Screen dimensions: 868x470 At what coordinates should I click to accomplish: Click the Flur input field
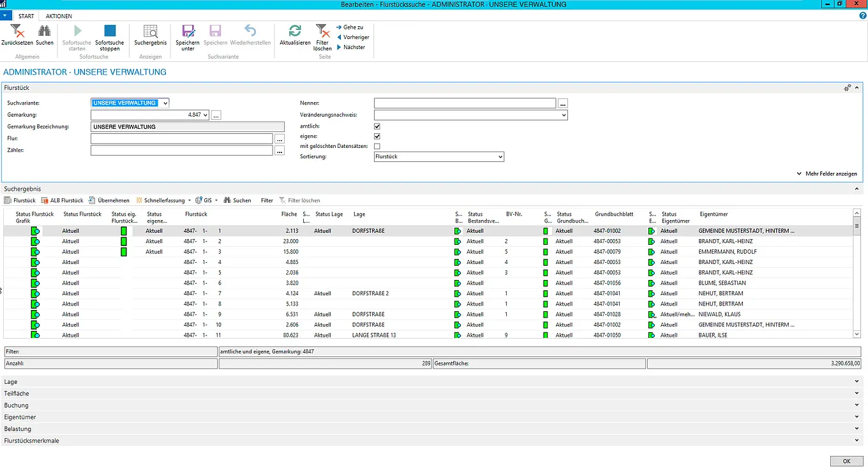(182, 138)
